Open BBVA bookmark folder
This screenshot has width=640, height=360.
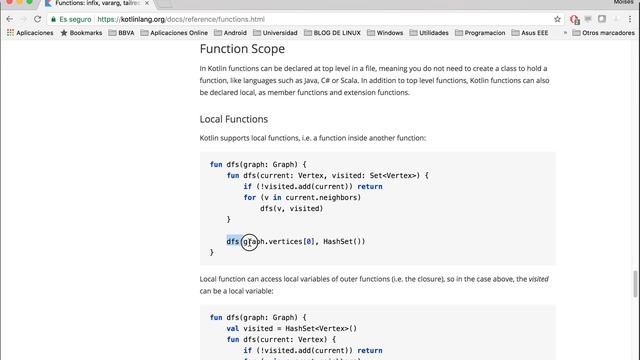click(x=121, y=33)
